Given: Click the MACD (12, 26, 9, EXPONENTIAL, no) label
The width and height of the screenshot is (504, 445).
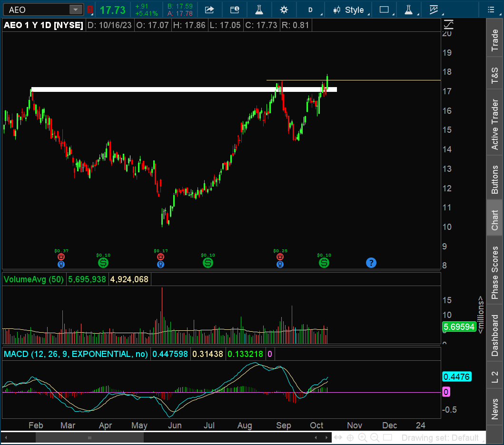Looking at the screenshot, I should 76,354.
